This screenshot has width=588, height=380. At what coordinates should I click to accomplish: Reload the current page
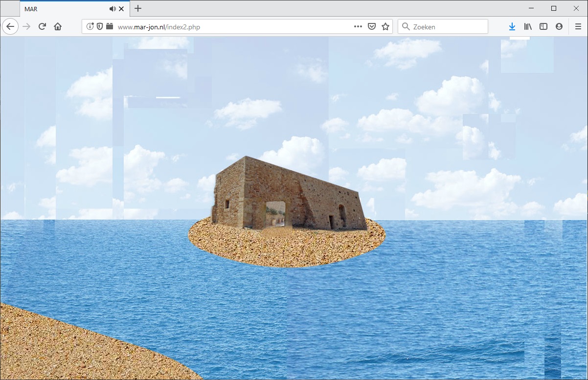pyautogui.click(x=42, y=26)
